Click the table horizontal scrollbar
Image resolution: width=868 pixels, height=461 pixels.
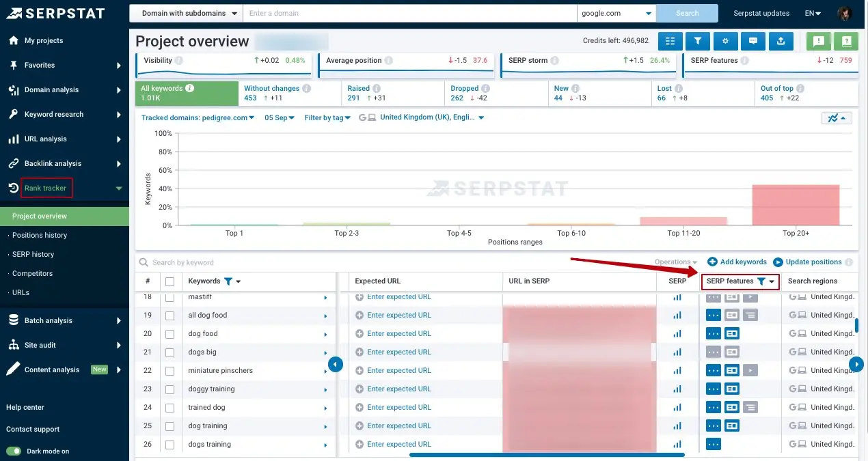coord(547,454)
